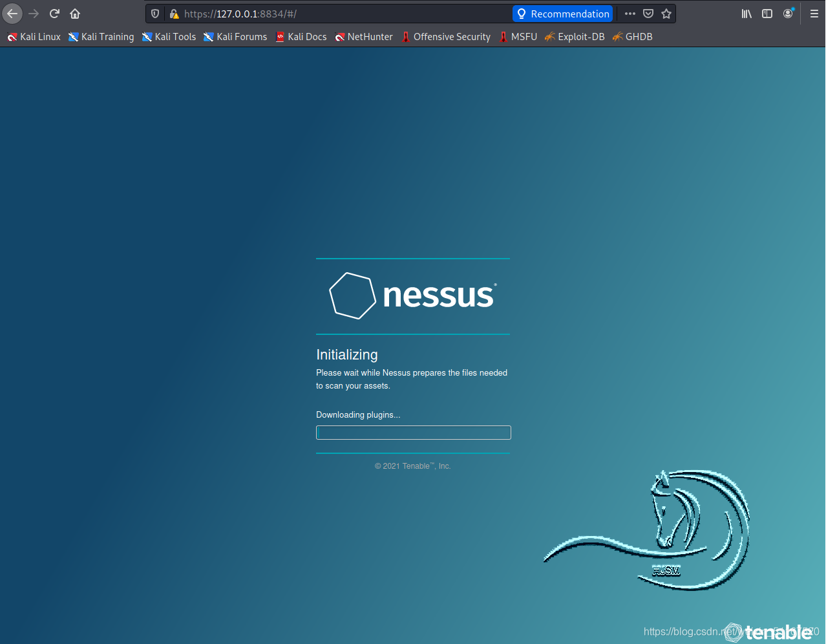Click the '© 2021 Tenable, Inc.' footer text
This screenshot has height=644, width=826.
click(413, 466)
